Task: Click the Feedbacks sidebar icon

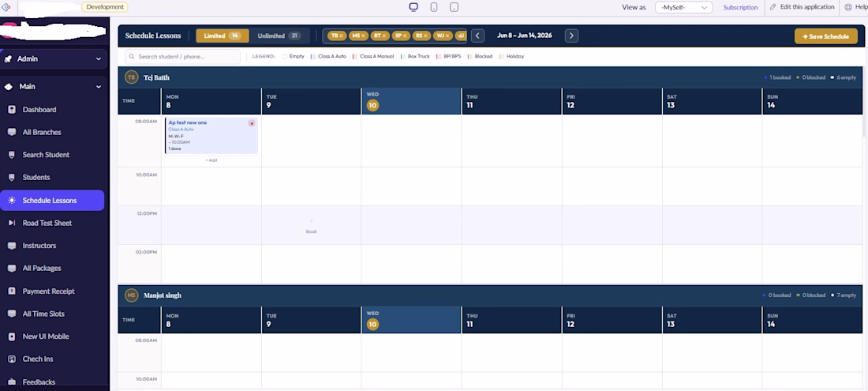Action: tap(12, 382)
